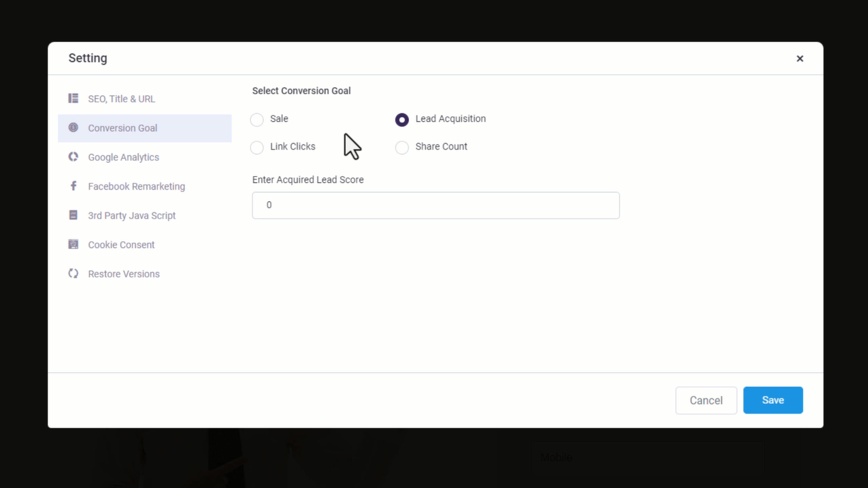Click the Cookie Consent sidebar icon

[x=73, y=244]
